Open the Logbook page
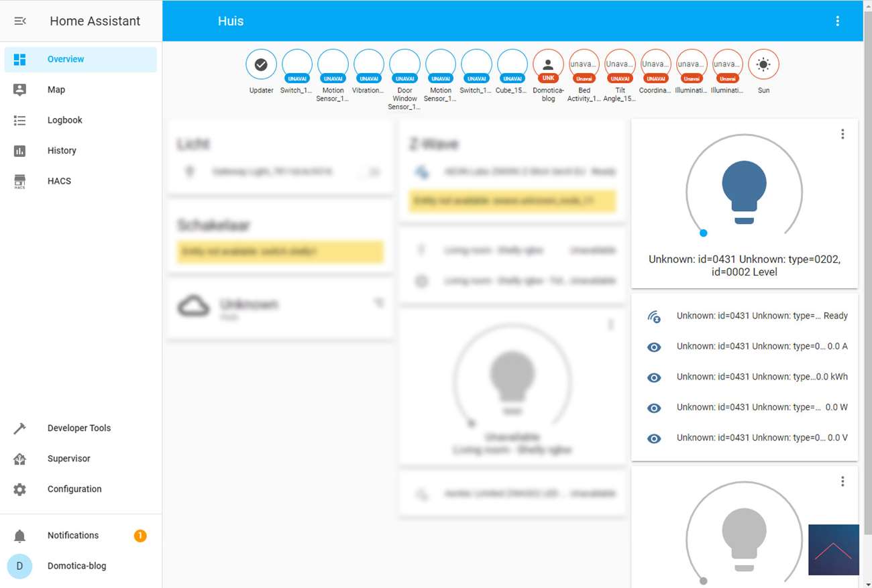Screen dimensions: 872x588 pyautogui.click(x=64, y=120)
